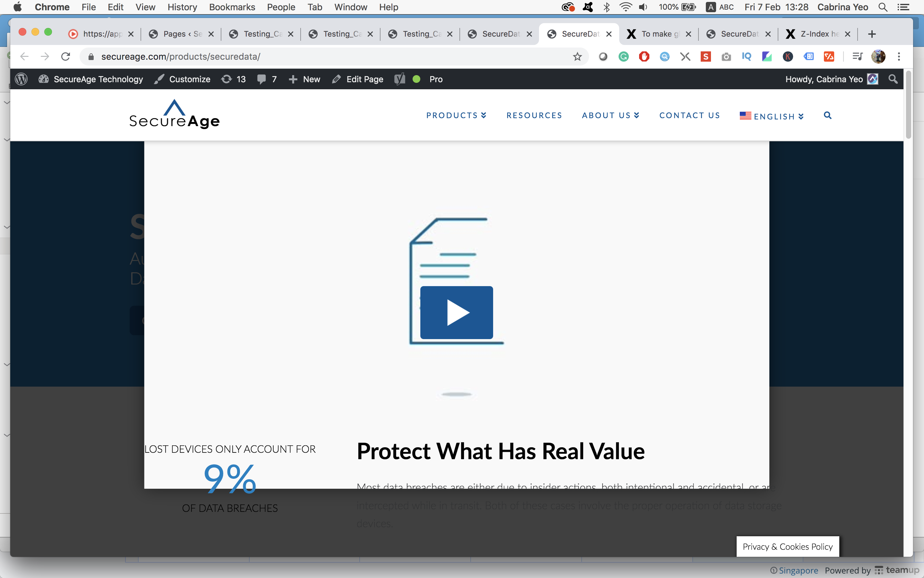Open the Apple menu
This screenshot has height=578, width=924.
click(18, 7)
